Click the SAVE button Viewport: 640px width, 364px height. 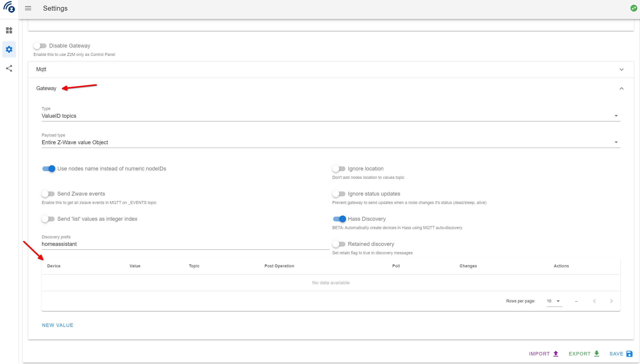pyautogui.click(x=621, y=354)
